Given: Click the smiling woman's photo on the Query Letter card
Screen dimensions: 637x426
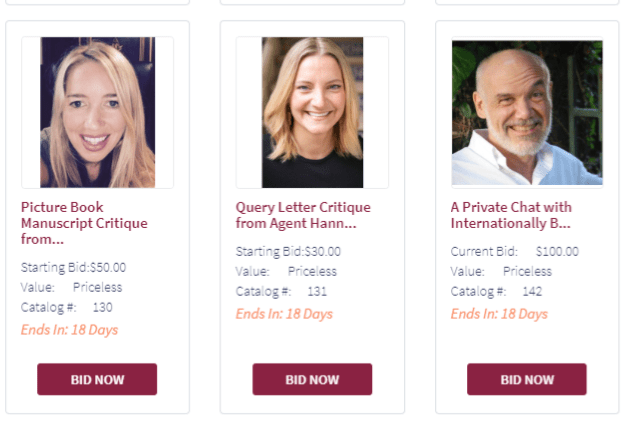Looking at the screenshot, I should click(312, 112).
